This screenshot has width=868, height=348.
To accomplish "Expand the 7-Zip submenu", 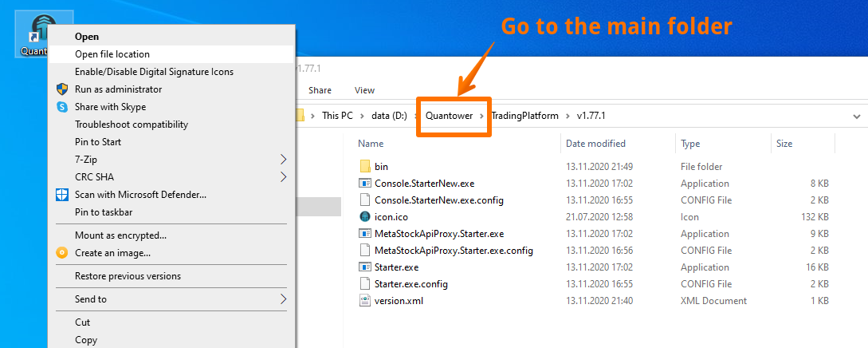I will pos(283,160).
